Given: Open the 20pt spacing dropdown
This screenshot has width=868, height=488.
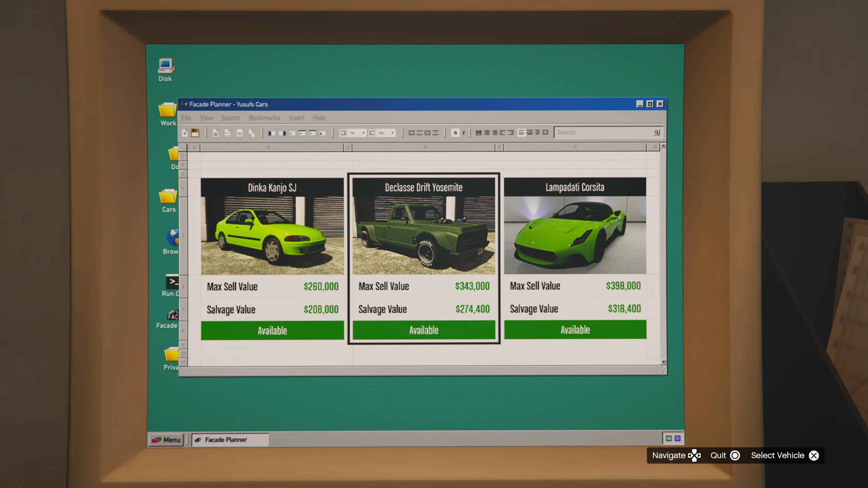Looking at the screenshot, I should [386, 133].
